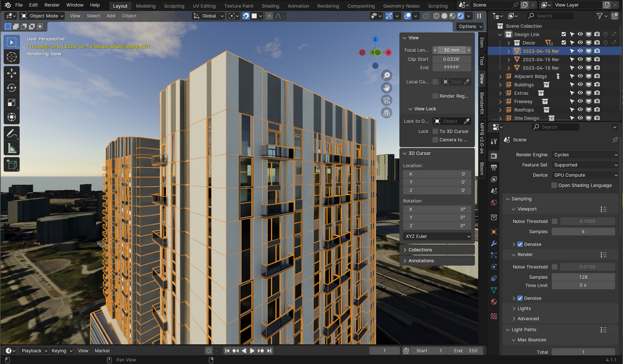Enable Open Shading Language checkbox
Viewport: 623px width, 364px height.
tap(554, 185)
